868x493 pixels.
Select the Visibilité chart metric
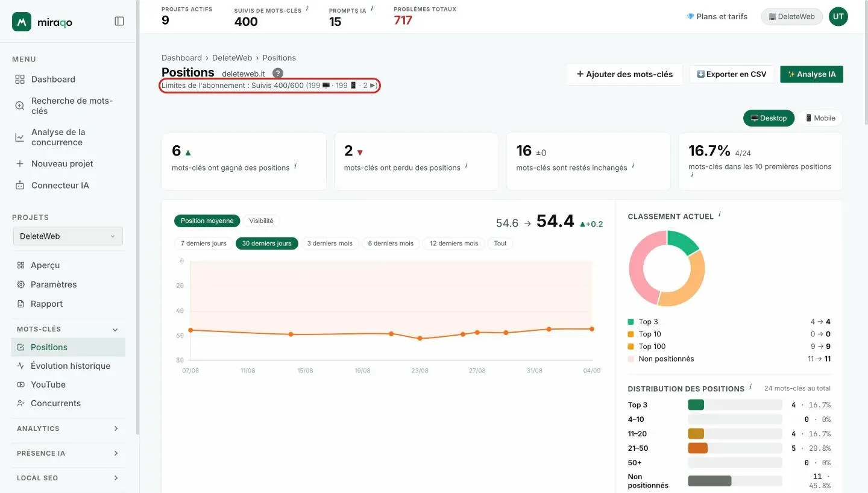pos(261,221)
